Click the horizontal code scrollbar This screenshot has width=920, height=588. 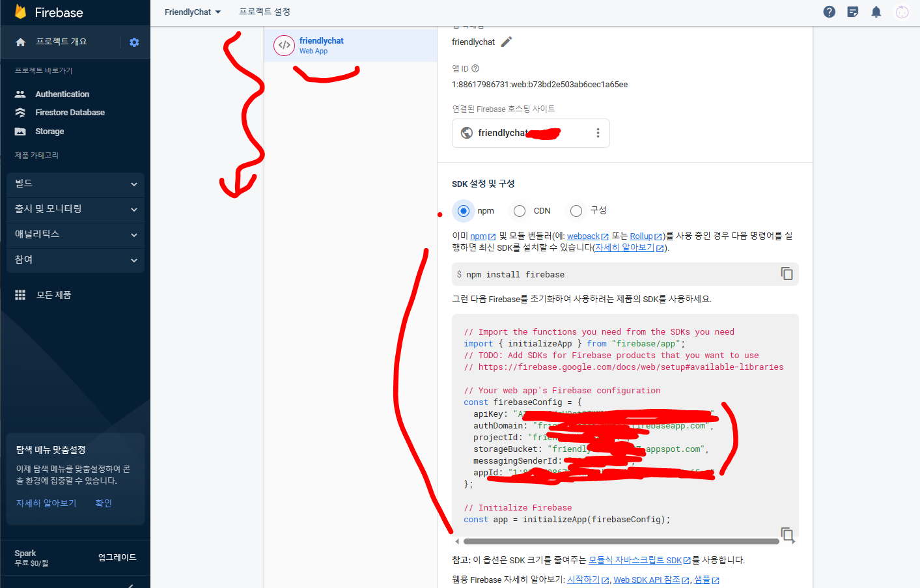[621, 541]
